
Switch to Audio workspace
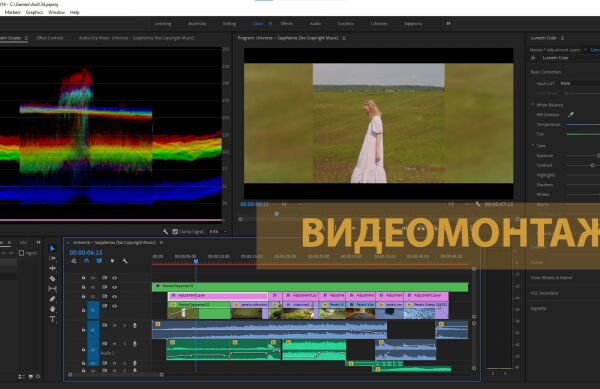point(315,24)
